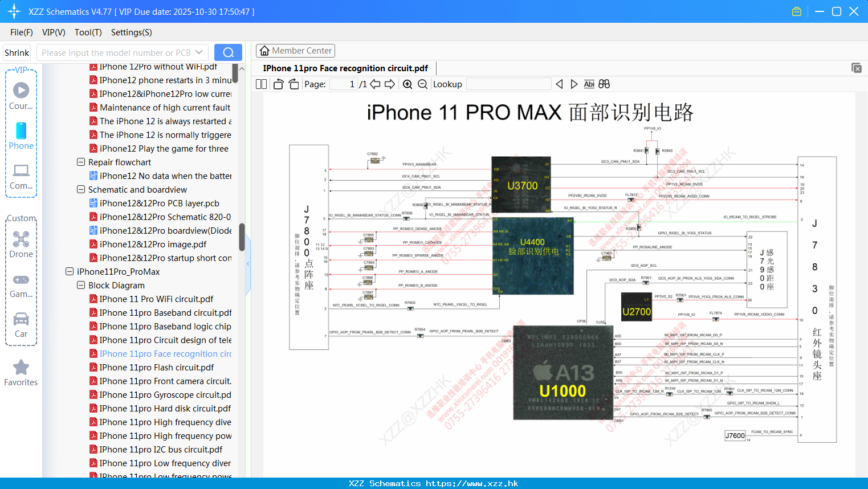Image resolution: width=868 pixels, height=489 pixels.
Task: Click the tree panel vertical scrollbar thumb
Action: click(242, 237)
